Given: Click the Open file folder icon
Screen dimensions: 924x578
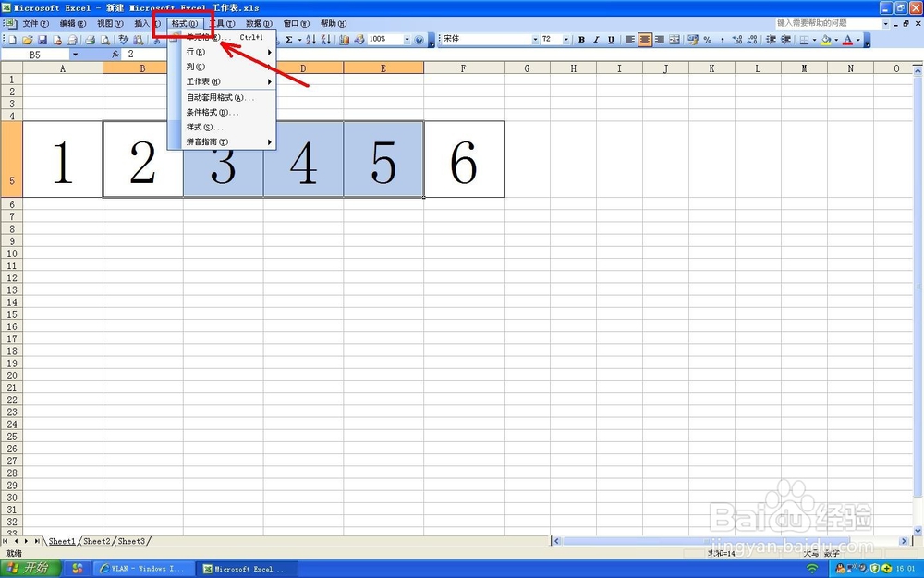Looking at the screenshot, I should (x=27, y=40).
